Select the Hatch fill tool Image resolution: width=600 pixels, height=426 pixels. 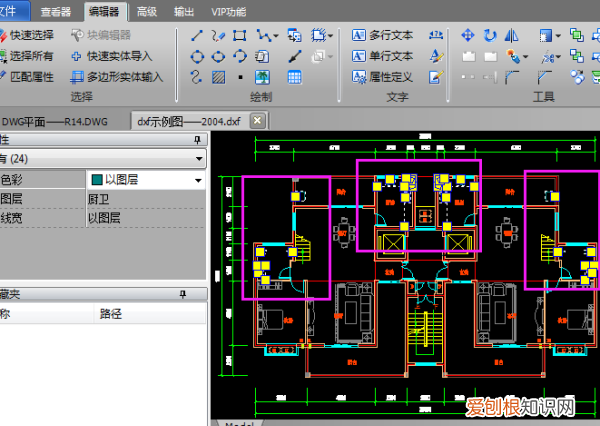pyautogui.click(x=218, y=78)
